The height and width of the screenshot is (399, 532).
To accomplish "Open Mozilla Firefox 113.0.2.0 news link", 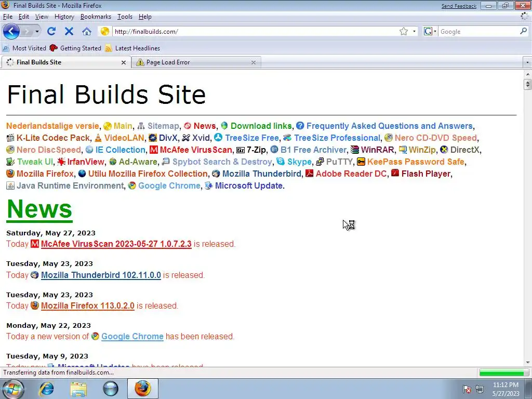I will (x=87, y=305).
